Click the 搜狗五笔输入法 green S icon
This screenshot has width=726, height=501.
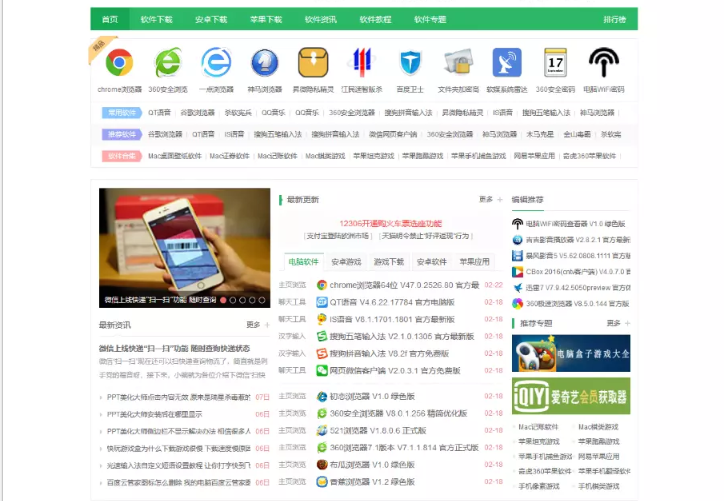pos(322,337)
